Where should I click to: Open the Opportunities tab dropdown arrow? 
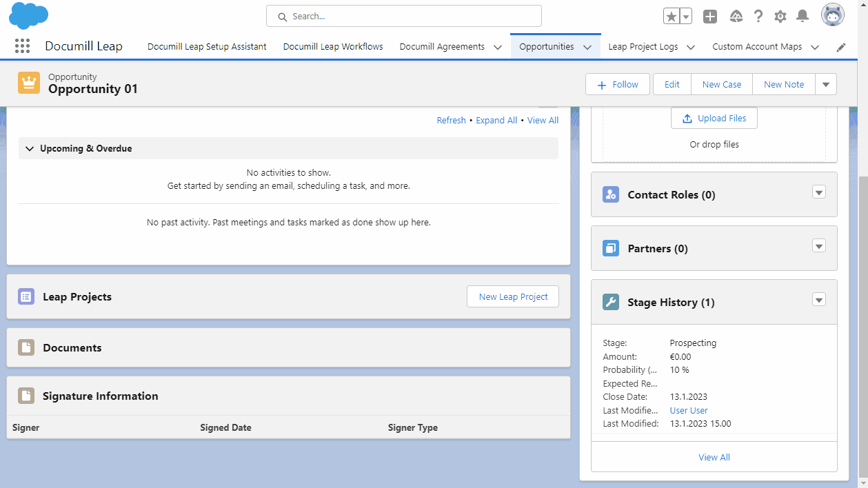[588, 46]
